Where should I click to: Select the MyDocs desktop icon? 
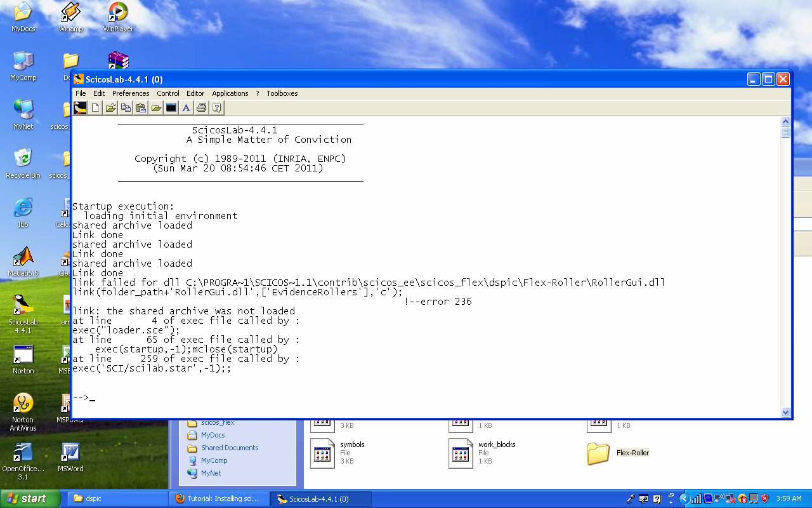pos(23,17)
